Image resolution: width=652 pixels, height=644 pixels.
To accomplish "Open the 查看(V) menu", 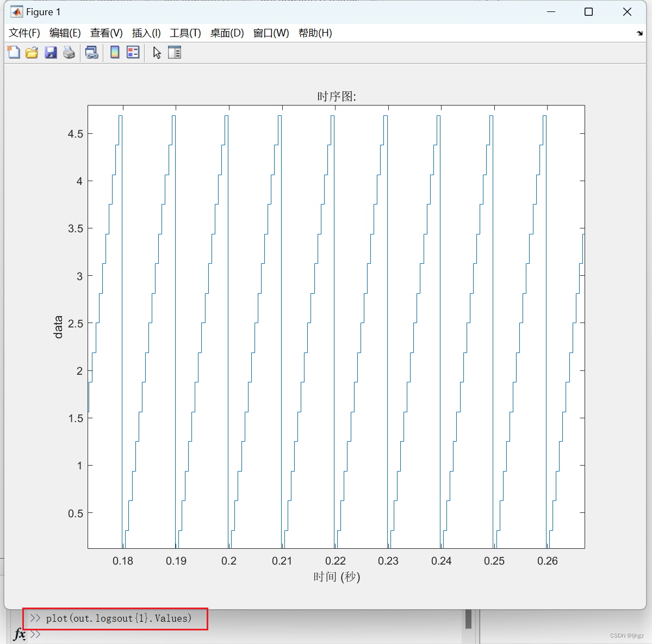I will (106, 33).
